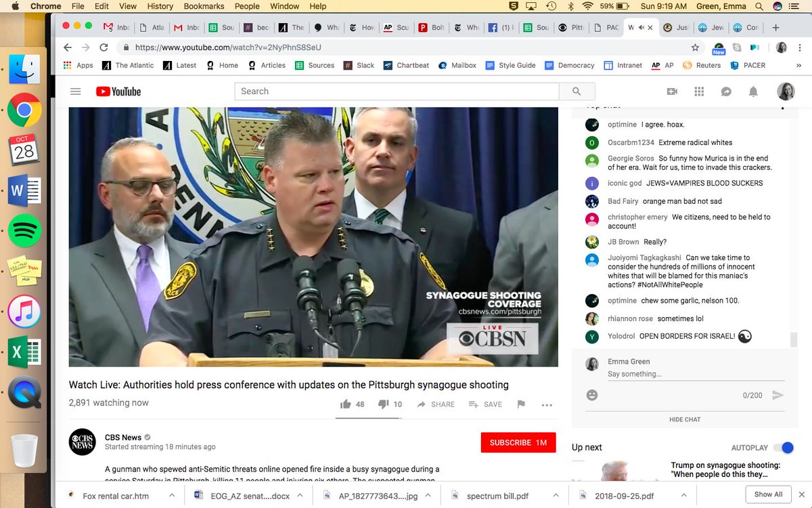Open Microsoft Word from the Dock
812x508 pixels.
pyautogui.click(x=24, y=191)
